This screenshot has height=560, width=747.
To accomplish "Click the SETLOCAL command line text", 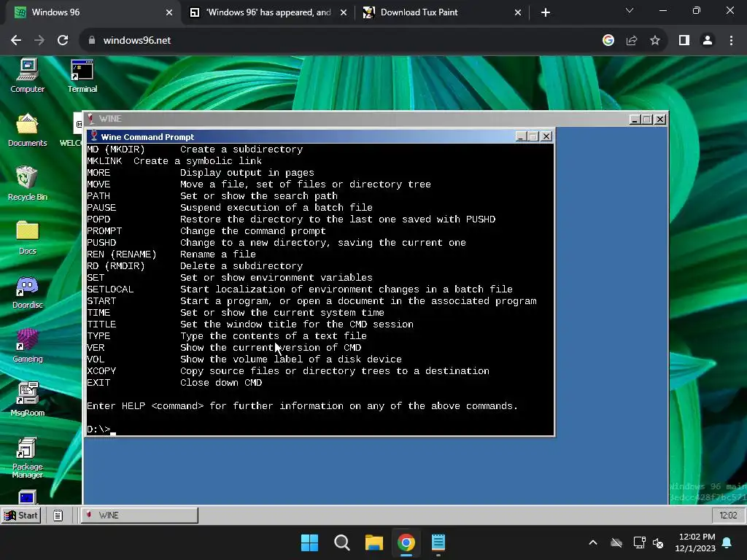I will [x=300, y=289].
